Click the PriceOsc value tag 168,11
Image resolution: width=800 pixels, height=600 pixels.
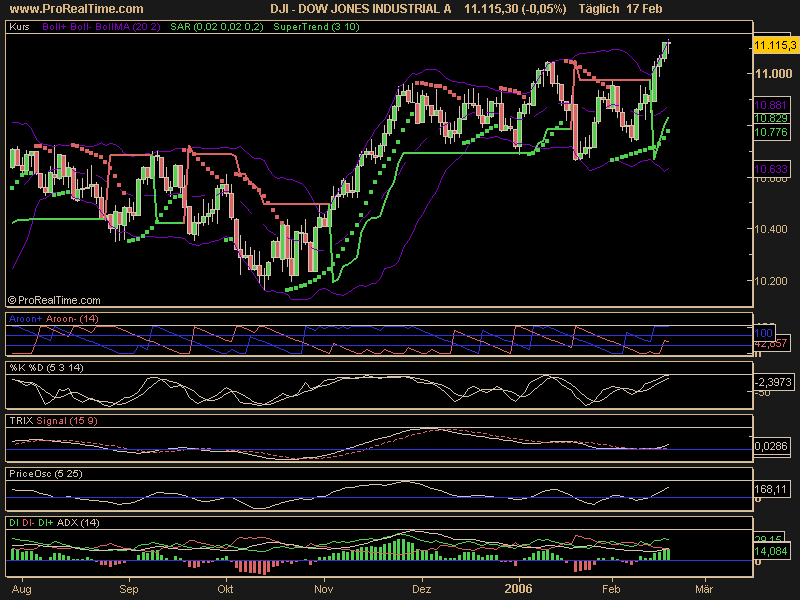771,489
